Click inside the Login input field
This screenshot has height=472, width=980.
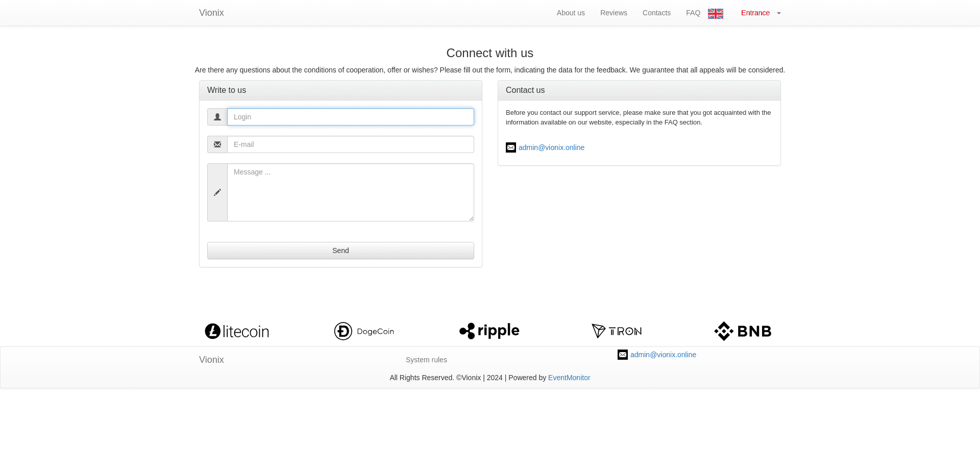tap(350, 117)
